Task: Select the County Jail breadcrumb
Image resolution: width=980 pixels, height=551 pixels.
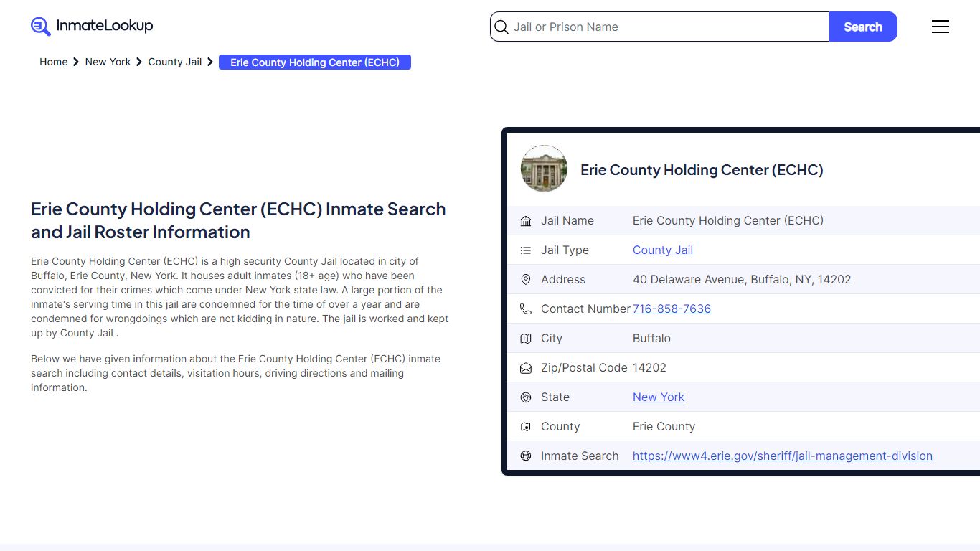Action: 174,62
